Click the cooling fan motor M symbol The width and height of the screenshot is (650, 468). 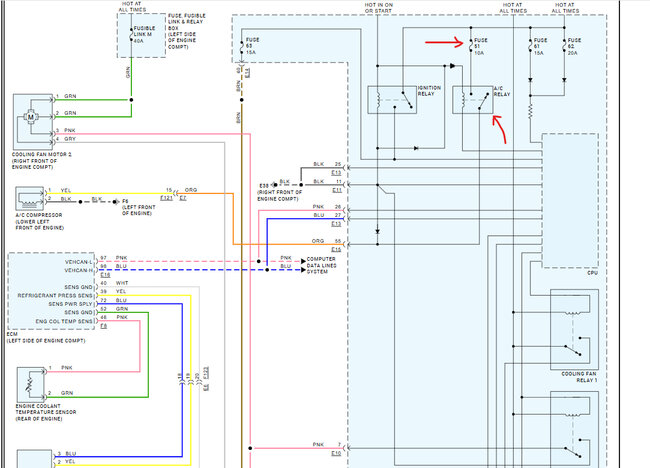(x=31, y=117)
